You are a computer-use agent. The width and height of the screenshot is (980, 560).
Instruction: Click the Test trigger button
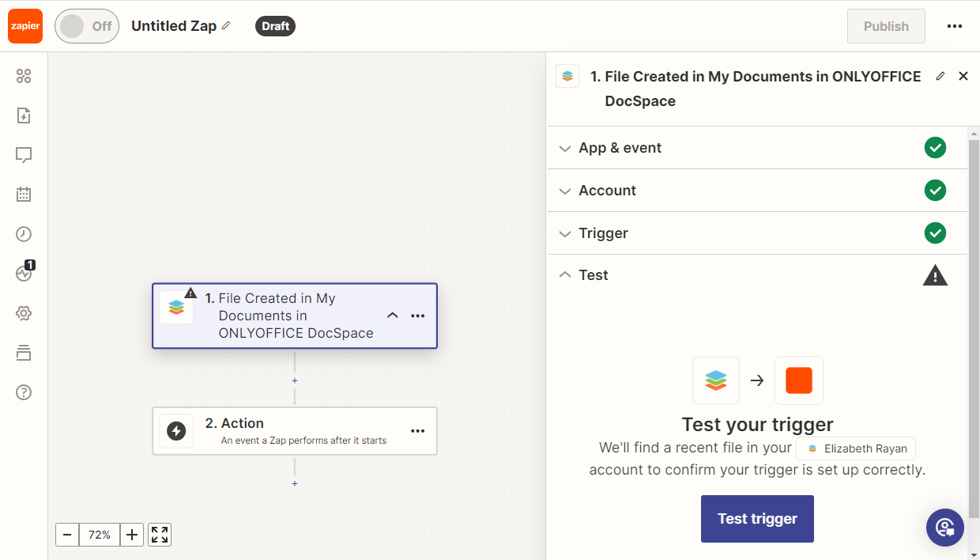point(757,519)
